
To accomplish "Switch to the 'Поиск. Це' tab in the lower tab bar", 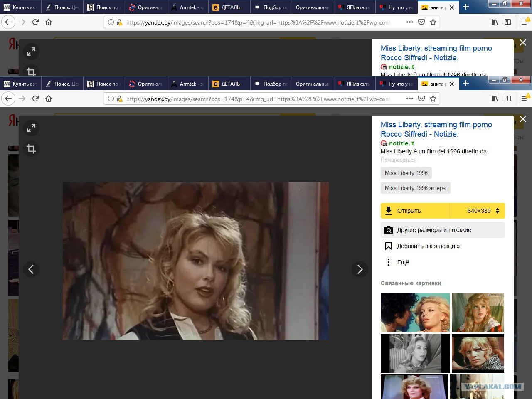I will pos(62,84).
